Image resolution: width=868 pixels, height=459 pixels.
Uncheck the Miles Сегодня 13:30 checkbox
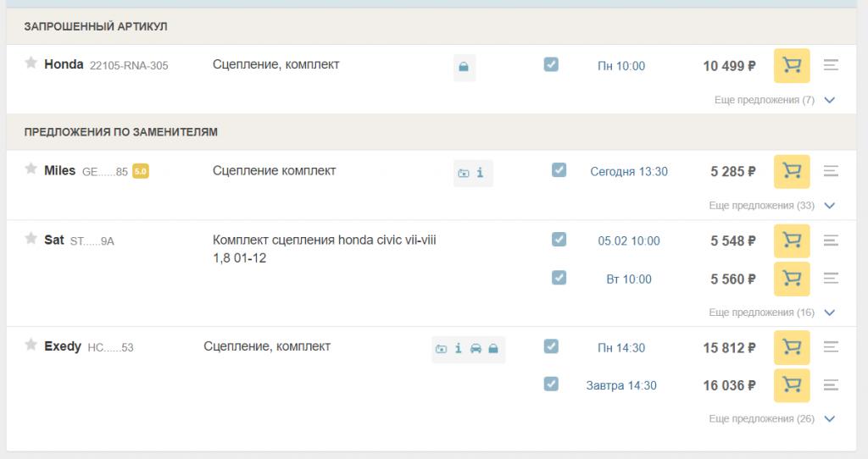pos(559,169)
